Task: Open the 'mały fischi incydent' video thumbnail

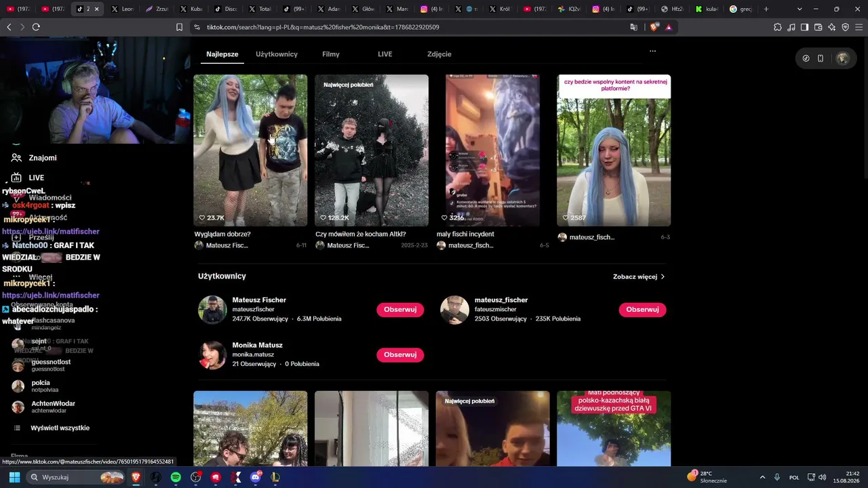Action: 493,150
